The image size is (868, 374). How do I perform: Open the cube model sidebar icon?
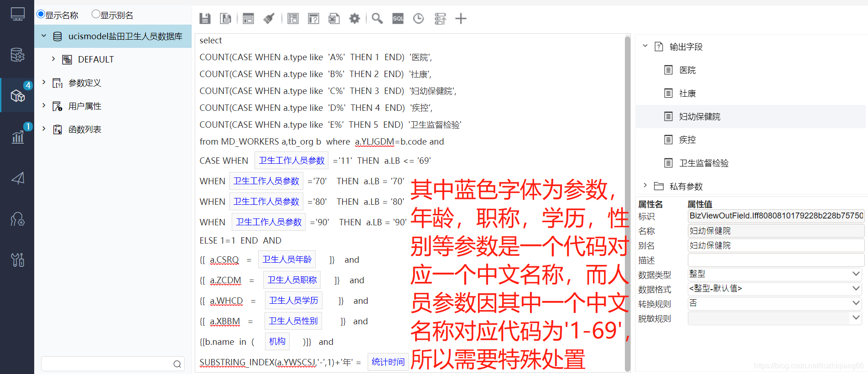point(17,96)
